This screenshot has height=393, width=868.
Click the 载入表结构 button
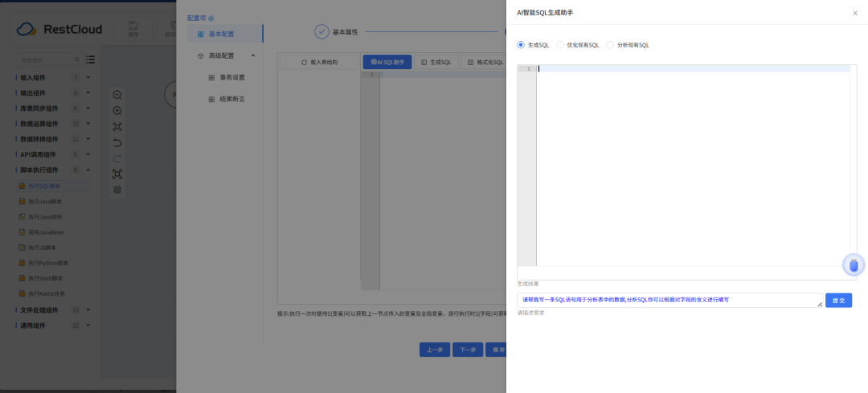(319, 62)
